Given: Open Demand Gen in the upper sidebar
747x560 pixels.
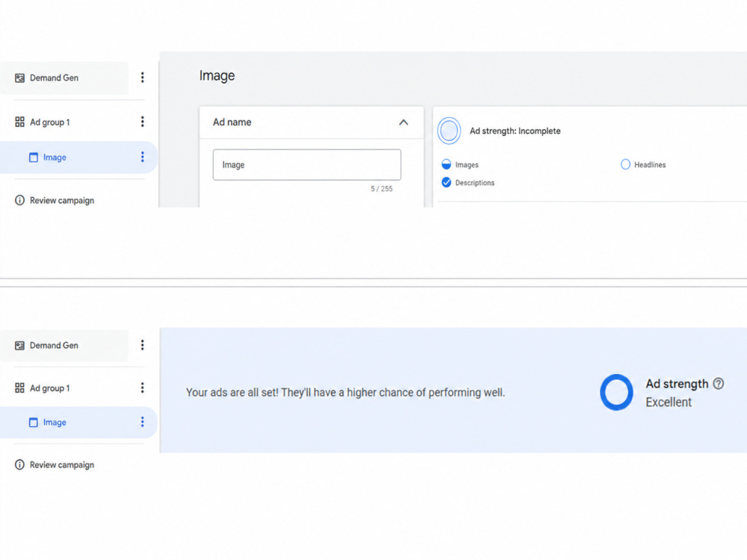Looking at the screenshot, I should (x=64, y=78).
